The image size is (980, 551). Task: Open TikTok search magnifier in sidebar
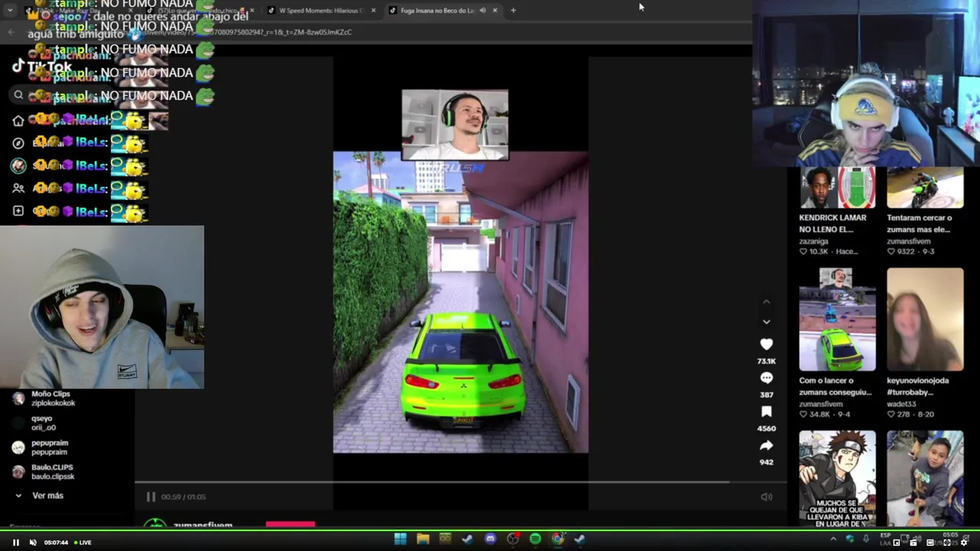pos(18,95)
